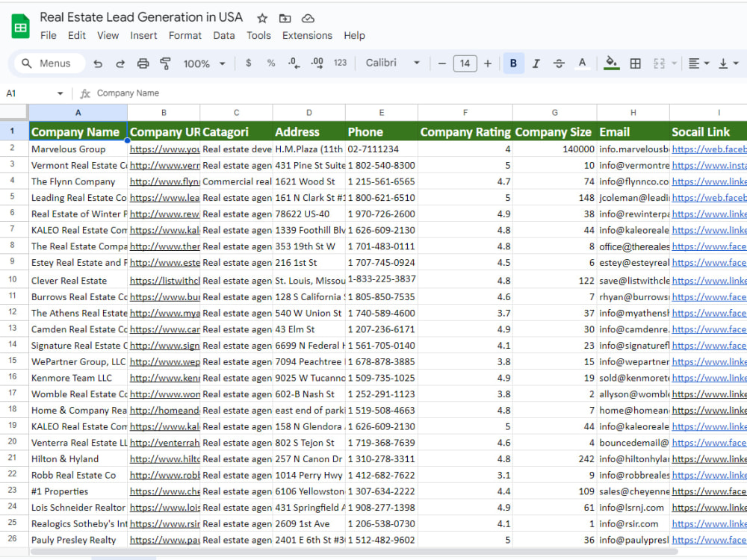Viewport: 747px width, 560px height.
Task: Click the borders grid icon
Action: [635, 63]
